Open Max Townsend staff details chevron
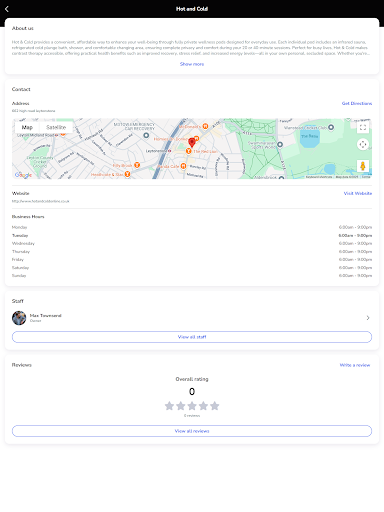This screenshot has height=512, width=384. click(x=368, y=318)
